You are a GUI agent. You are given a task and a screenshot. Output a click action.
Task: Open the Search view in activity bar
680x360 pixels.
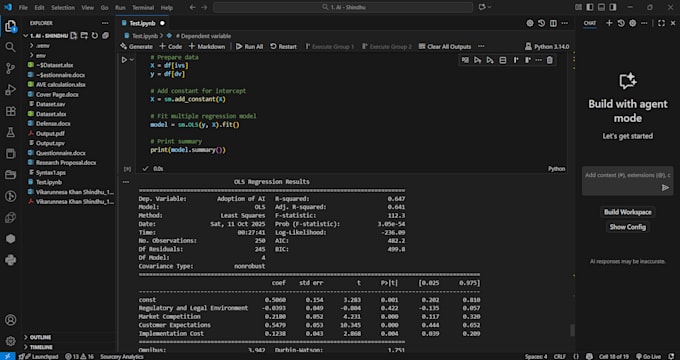coord(10,47)
